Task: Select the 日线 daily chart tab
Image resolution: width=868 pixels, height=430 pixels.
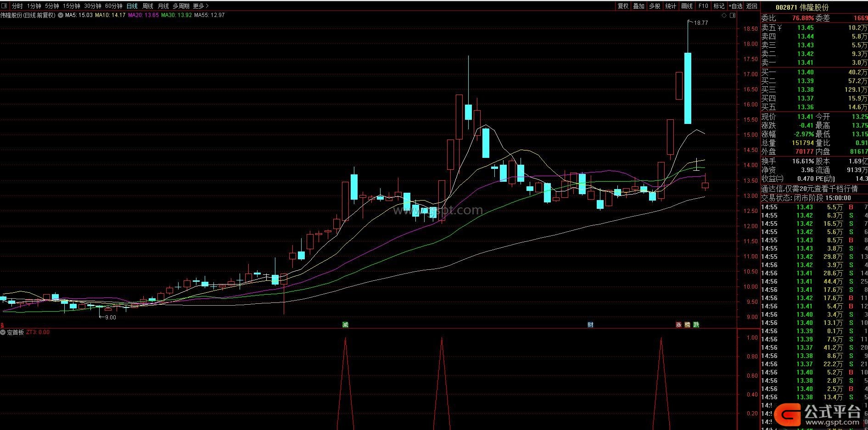Action: [132, 6]
